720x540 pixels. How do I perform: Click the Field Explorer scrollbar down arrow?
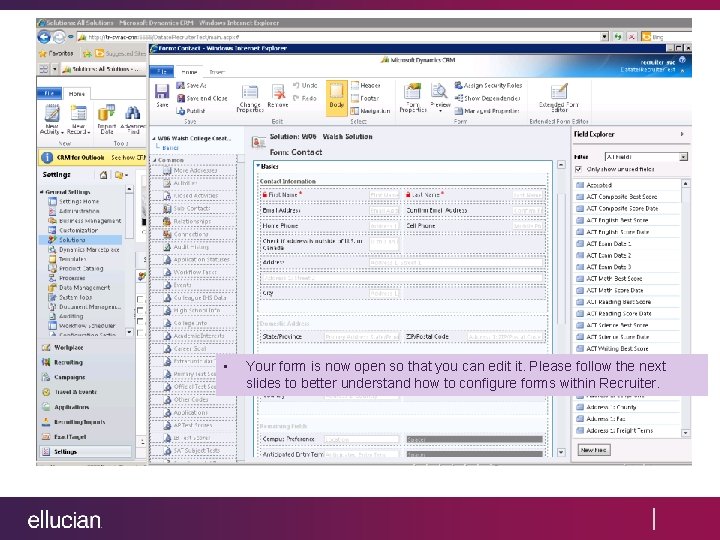point(686,433)
